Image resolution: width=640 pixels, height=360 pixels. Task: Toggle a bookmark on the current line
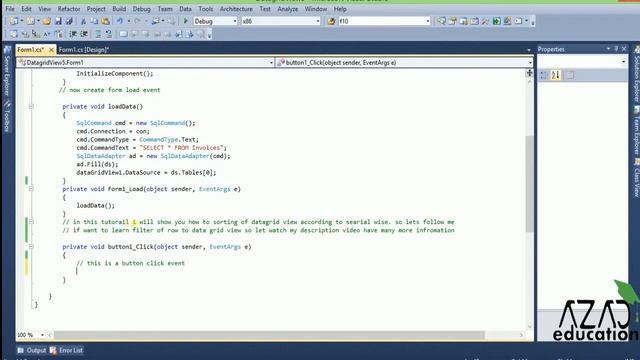123,34
